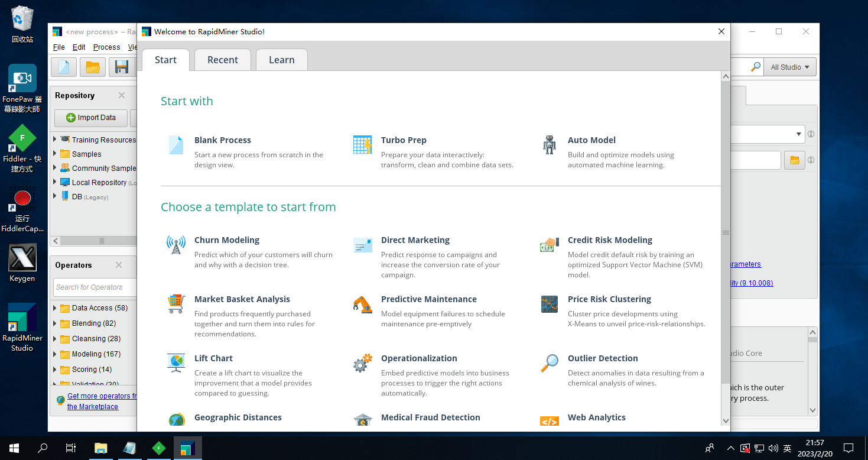Viewport: 868px width, 460px height.
Task: Focus the Search for Operators field
Action: (x=95, y=287)
